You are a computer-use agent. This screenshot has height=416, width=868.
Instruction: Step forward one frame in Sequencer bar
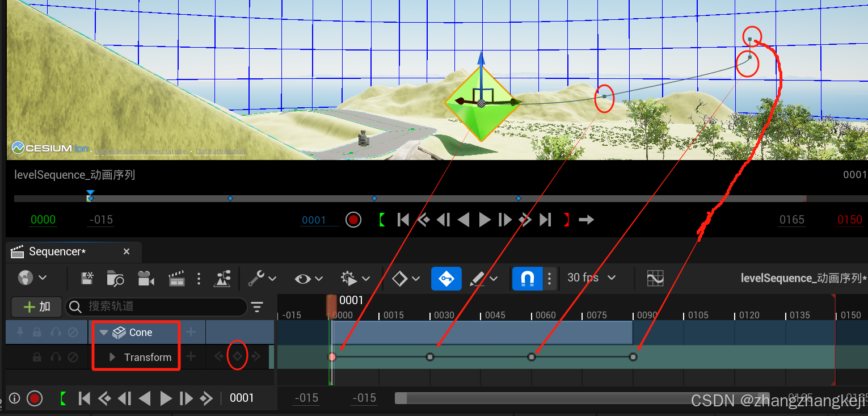(x=186, y=398)
